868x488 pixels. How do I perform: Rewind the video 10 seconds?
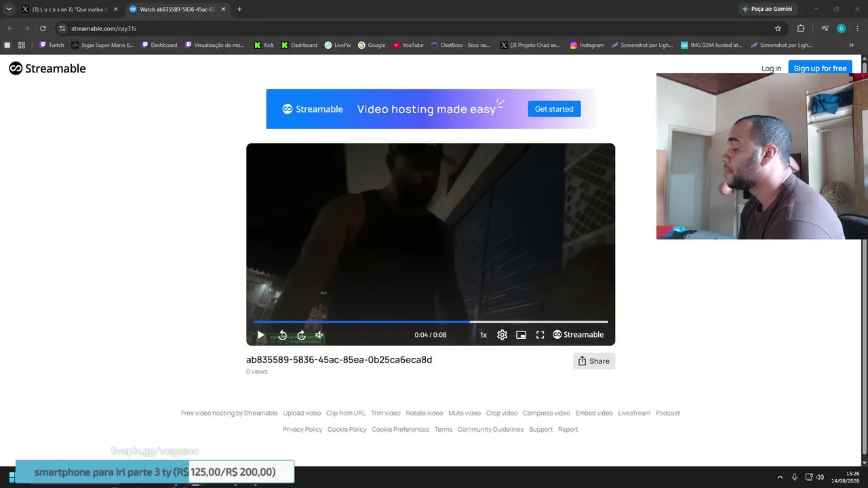coord(283,335)
